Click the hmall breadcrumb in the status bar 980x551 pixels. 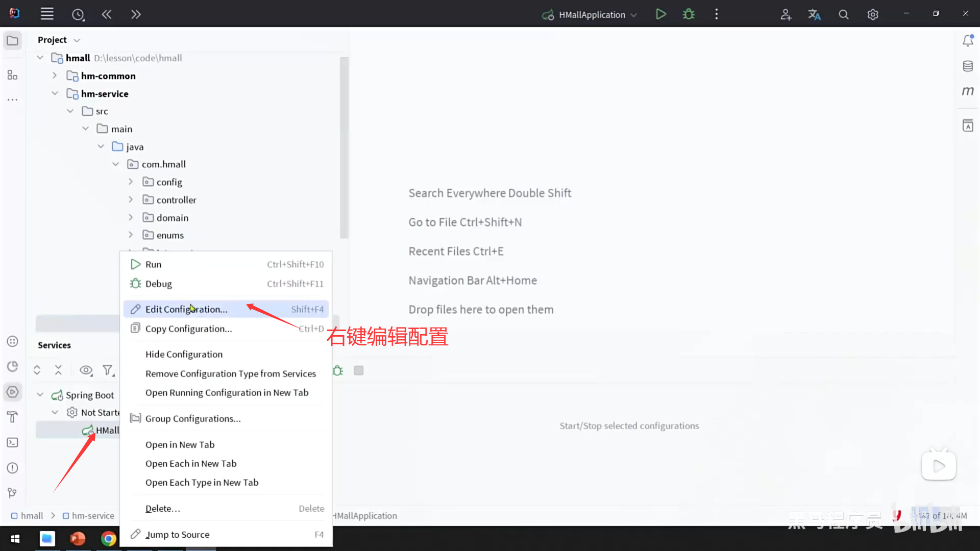coord(31,515)
